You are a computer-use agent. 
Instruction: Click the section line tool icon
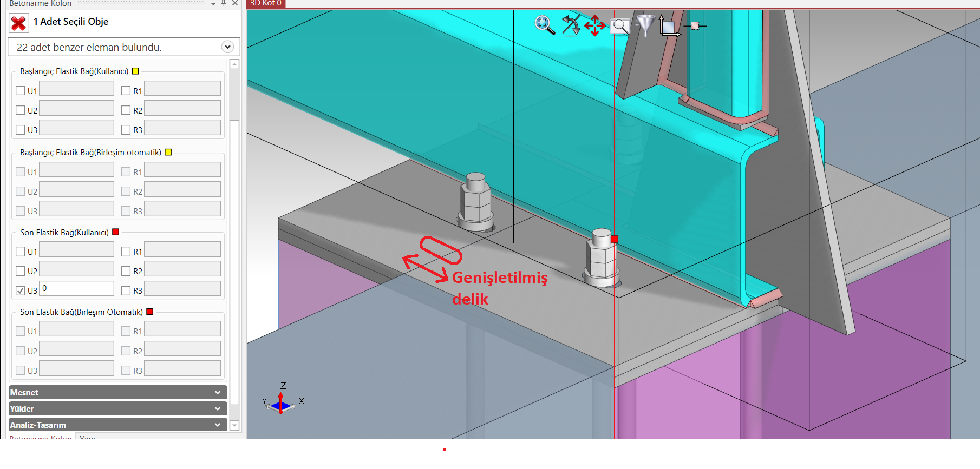click(x=695, y=25)
